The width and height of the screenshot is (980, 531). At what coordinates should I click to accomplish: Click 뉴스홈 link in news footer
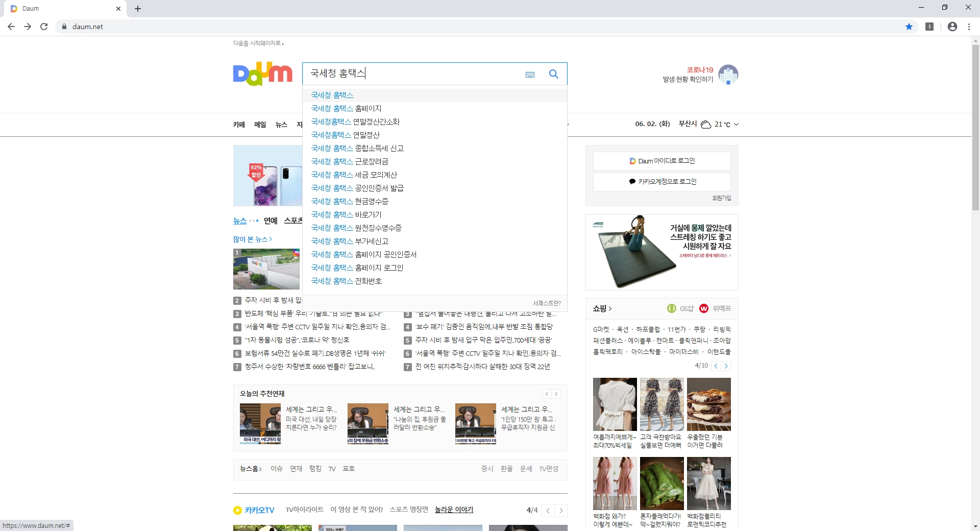(251, 469)
